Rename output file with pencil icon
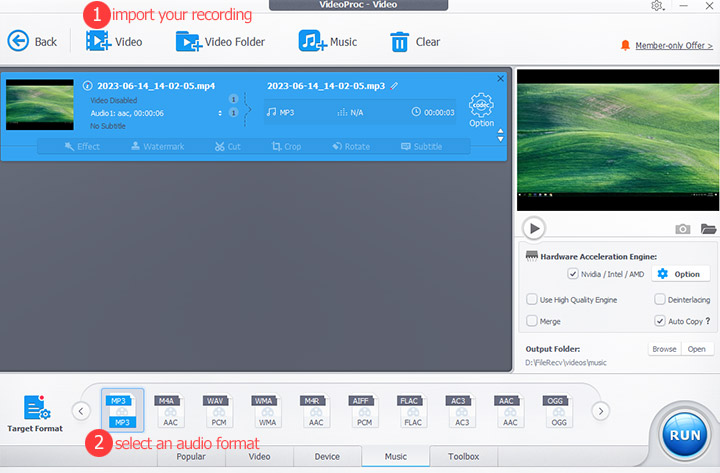 pos(394,86)
